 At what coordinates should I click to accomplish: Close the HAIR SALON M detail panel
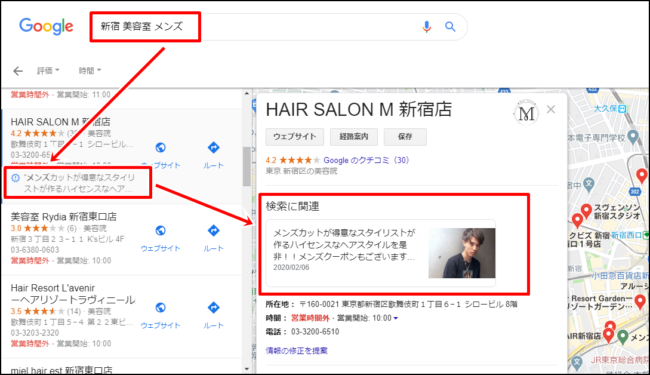(551, 109)
